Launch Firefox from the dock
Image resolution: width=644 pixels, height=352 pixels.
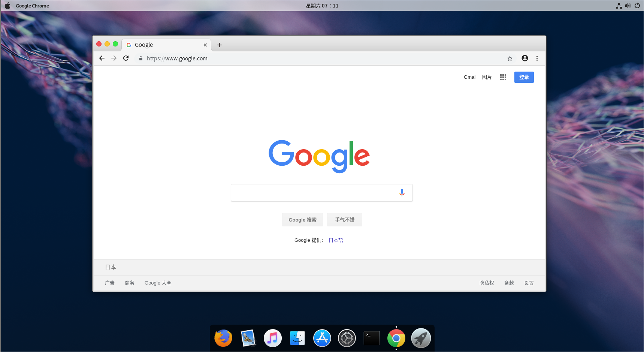click(223, 338)
